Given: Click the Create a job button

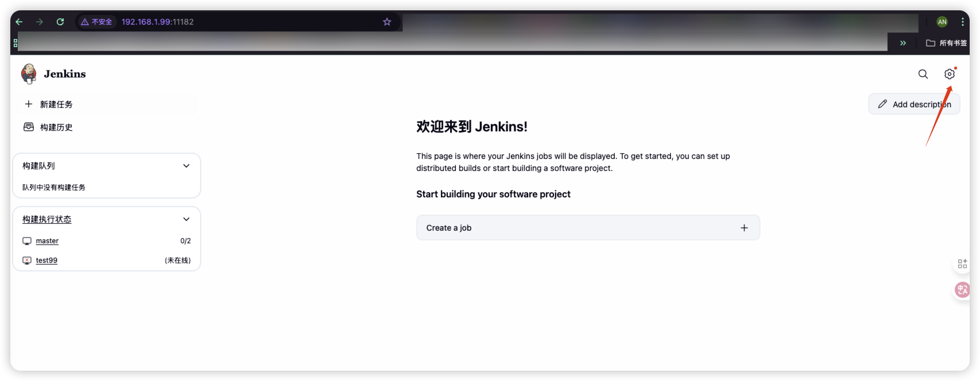Looking at the screenshot, I should 588,228.
